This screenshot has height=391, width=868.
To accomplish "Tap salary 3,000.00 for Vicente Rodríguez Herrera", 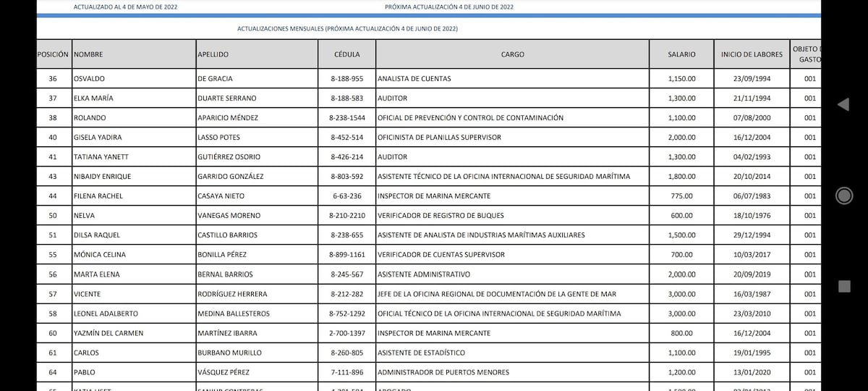I will [681, 294].
